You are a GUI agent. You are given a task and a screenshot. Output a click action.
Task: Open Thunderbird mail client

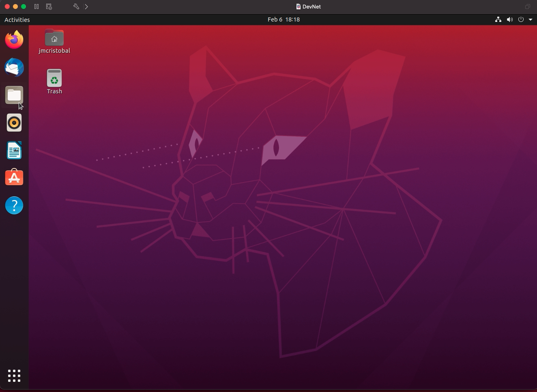pyautogui.click(x=14, y=68)
